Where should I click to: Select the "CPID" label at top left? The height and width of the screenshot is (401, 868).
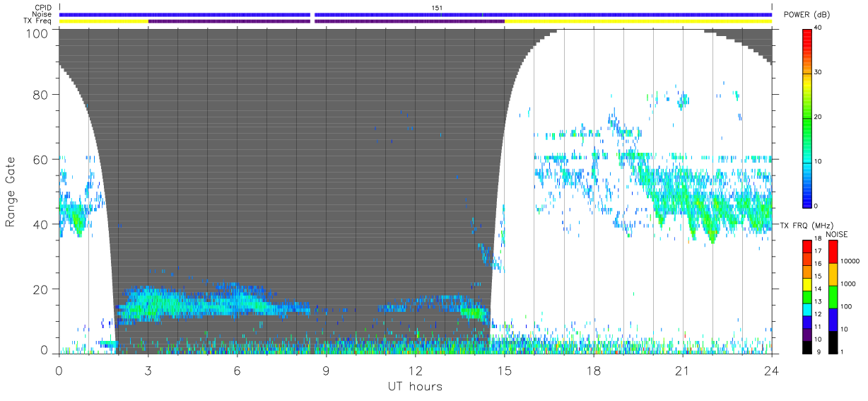44,8
